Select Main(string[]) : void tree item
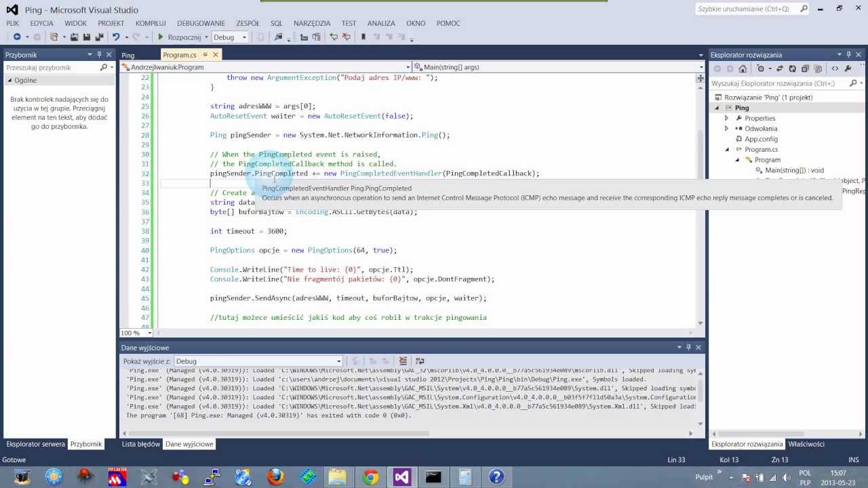868x488 pixels. pos(794,170)
